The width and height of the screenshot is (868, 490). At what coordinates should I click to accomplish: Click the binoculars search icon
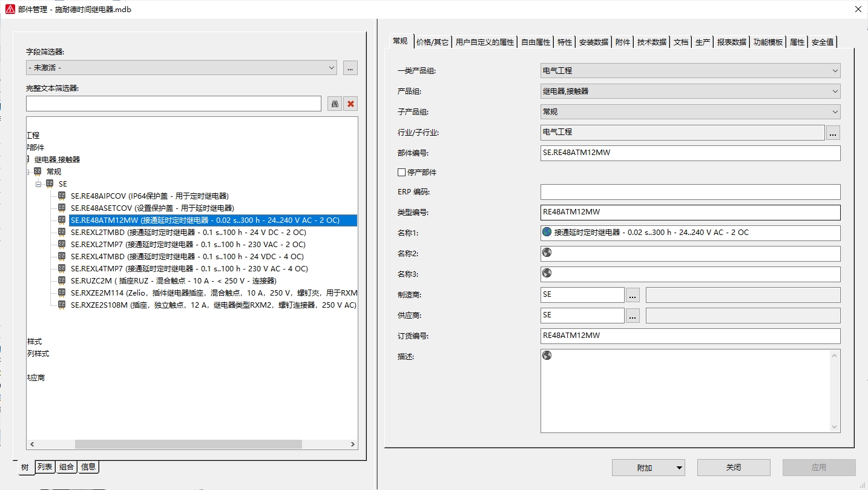335,104
